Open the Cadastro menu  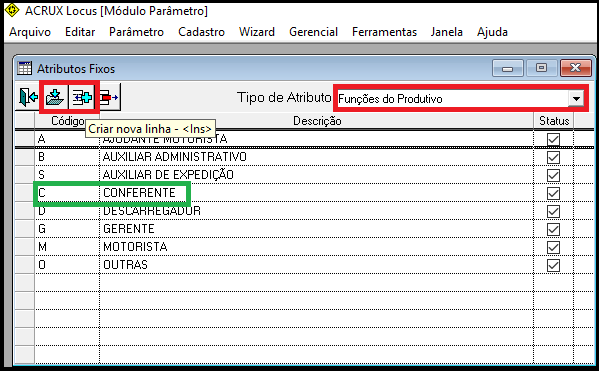point(201,32)
